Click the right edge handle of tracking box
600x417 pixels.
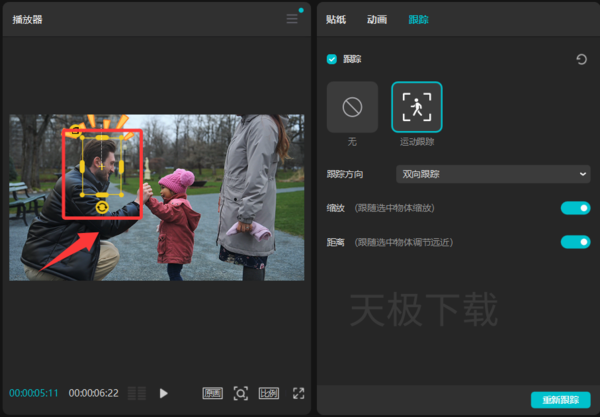pyautogui.click(x=121, y=167)
